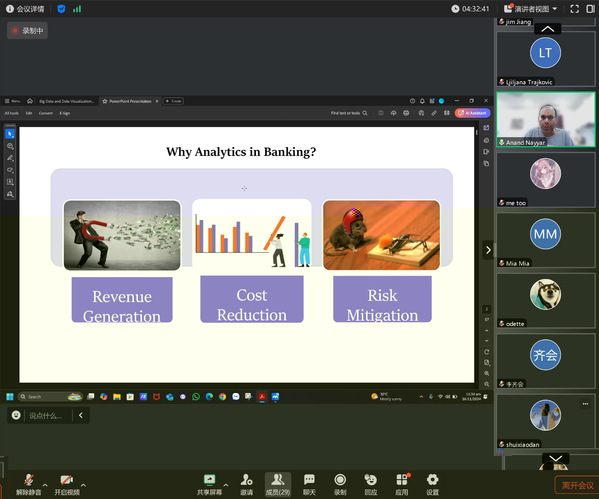The width and height of the screenshot is (599, 499).
Task: Click Find text or tools search
Action: (x=349, y=113)
